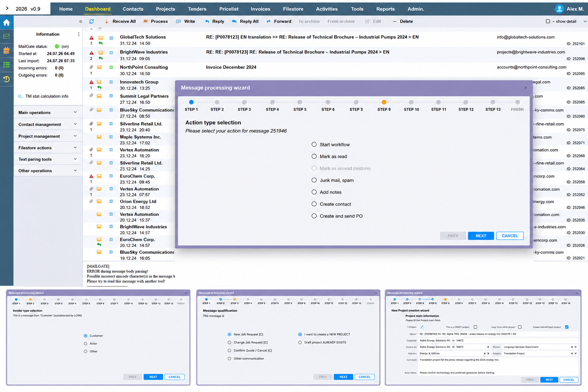The height and width of the screenshot is (392, 588).
Task: Select Actor radio in bottom-left wizard thumbnail
Action: click(x=85, y=343)
